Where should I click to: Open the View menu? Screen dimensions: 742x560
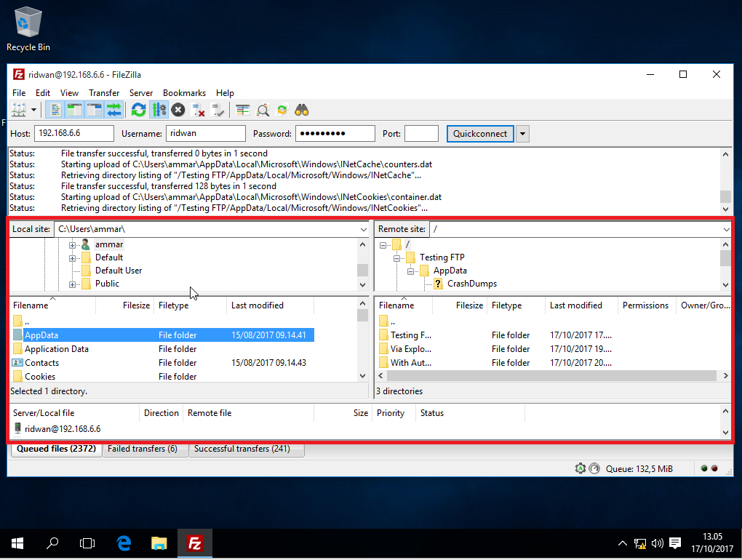pos(69,92)
